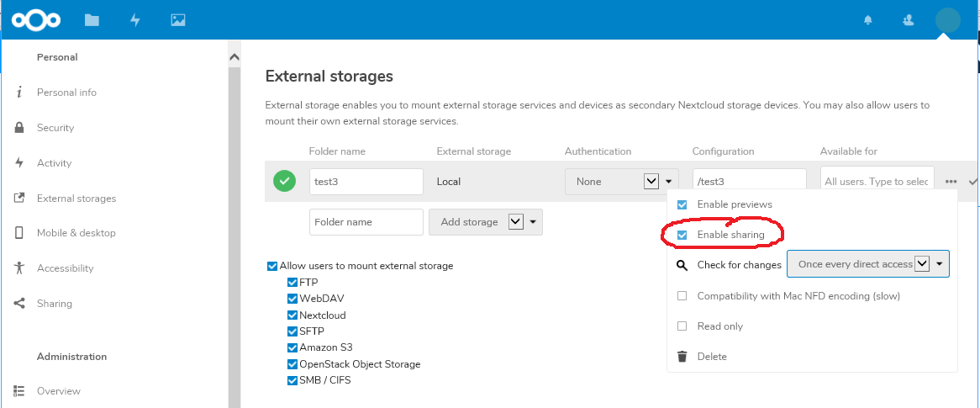Open Mobile & desktop settings section
This screenshot has width=980, height=408.
pos(76,233)
